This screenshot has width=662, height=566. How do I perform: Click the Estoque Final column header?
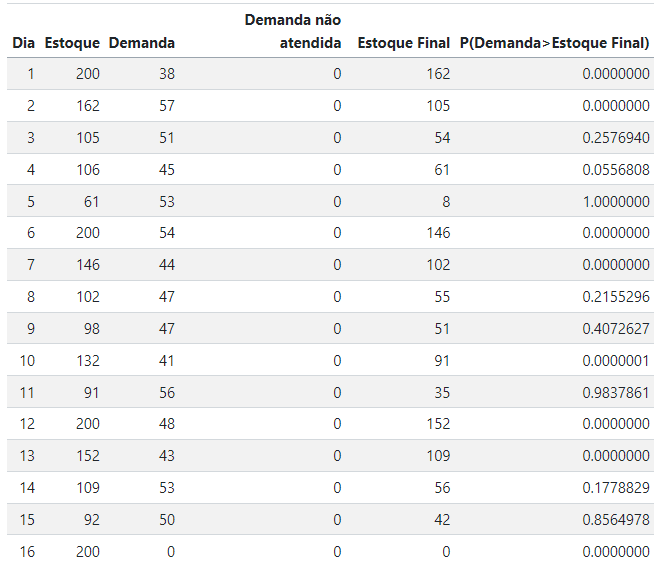click(x=404, y=43)
